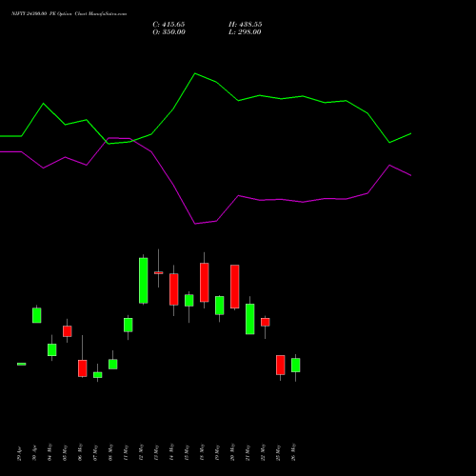The height and width of the screenshot is (476, 476).
Task: Click the NIFTY PE Option chart title
Action: click(x=69, y=13)
